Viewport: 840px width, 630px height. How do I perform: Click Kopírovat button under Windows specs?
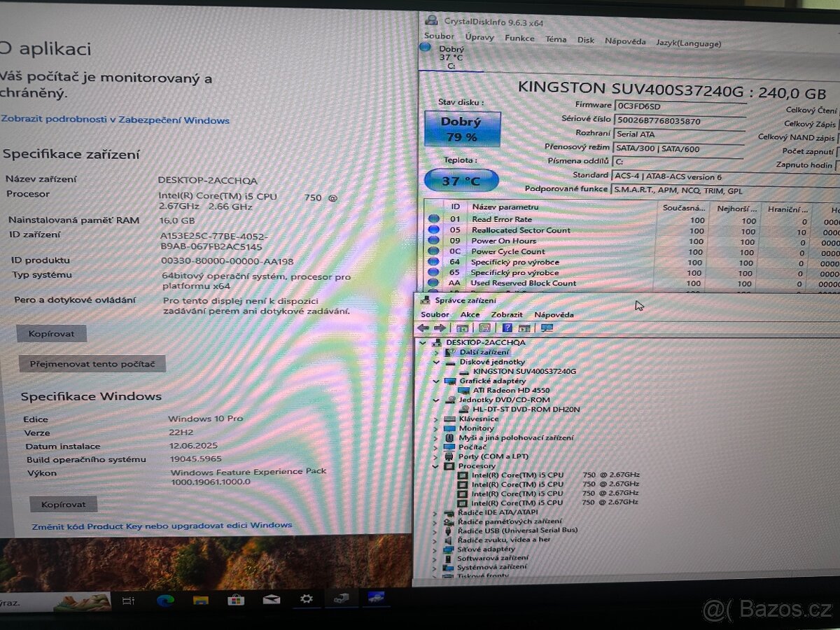64,504
